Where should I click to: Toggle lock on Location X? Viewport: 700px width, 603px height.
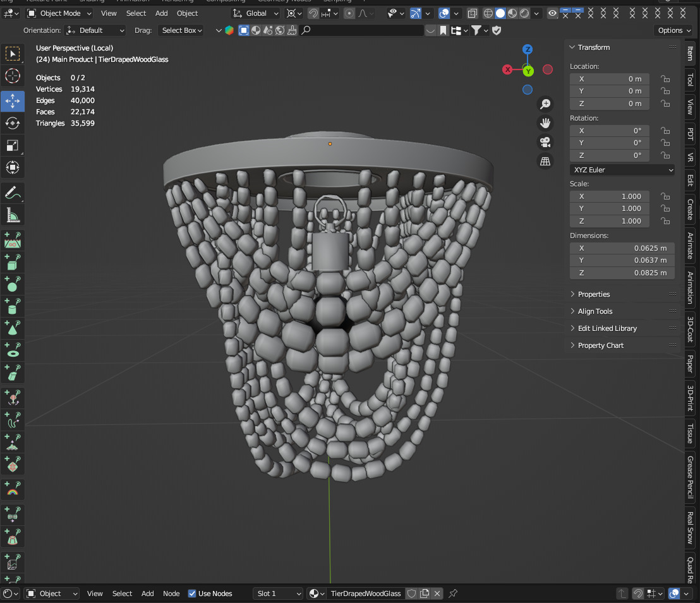click(x=665, y=79)
